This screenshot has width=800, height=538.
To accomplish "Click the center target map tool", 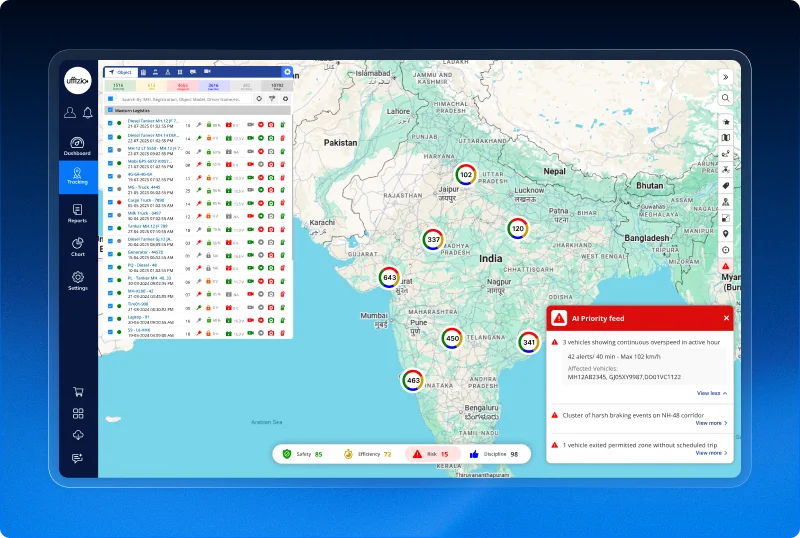I will (x=726, y=250).
